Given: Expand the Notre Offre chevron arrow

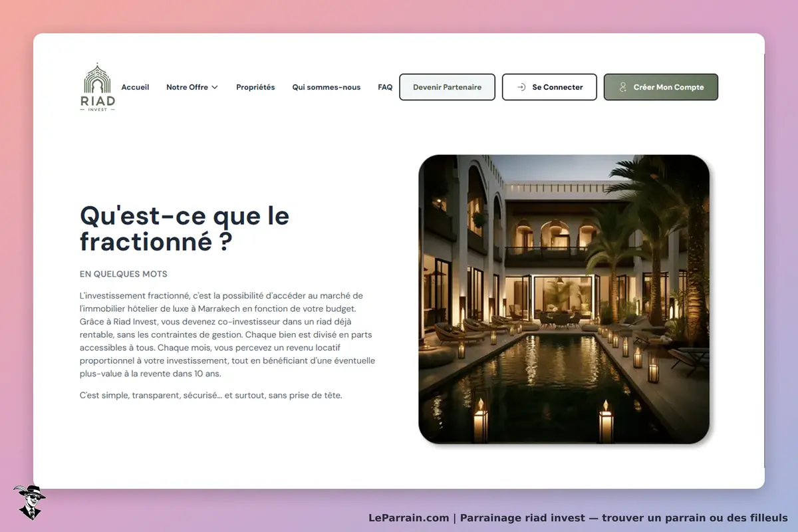Looking at the screenshot, I should (x=215, y=87).
